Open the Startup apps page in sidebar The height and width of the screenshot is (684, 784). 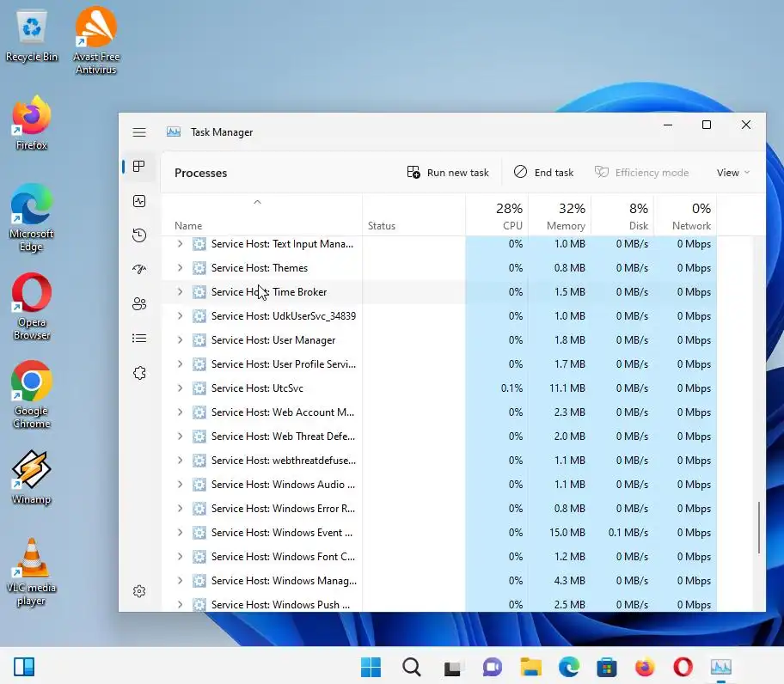click(139, 269)
